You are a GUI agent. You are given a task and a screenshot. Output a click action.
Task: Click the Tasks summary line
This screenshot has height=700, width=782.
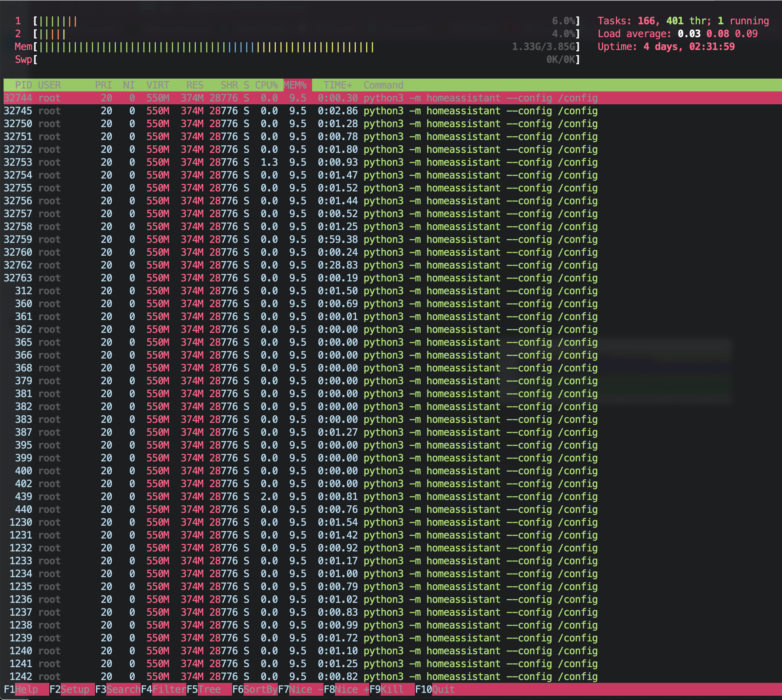pos(683,21)
